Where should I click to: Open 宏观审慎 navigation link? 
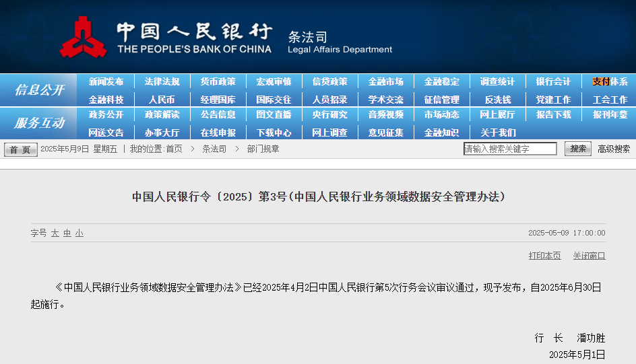tap(274, 82)
